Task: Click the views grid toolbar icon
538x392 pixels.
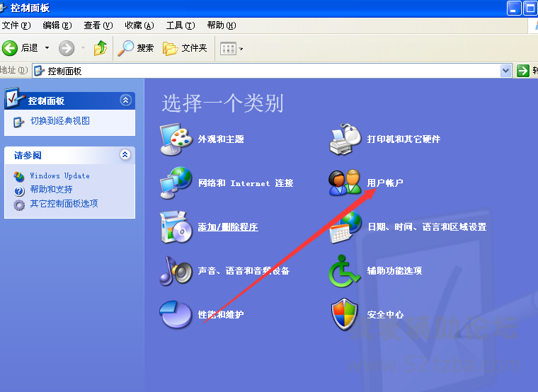Action: [228, 49]
